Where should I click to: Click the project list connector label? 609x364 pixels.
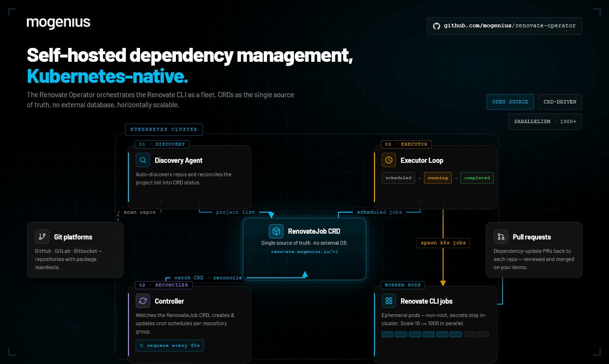[x=236, y=212]
